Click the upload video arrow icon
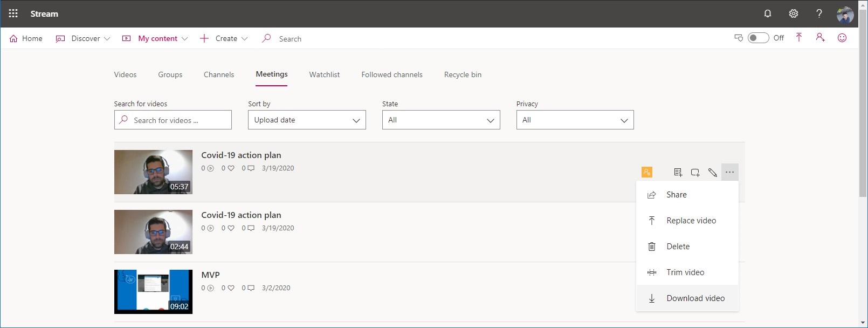 click(799, 38)
